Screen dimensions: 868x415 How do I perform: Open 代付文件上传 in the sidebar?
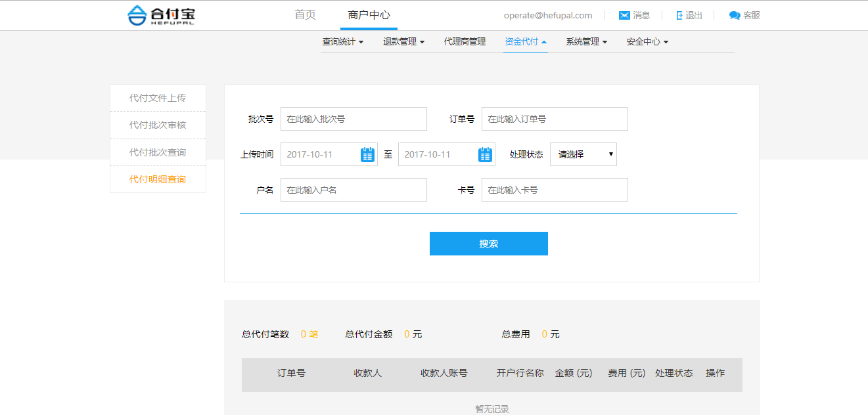158,98
